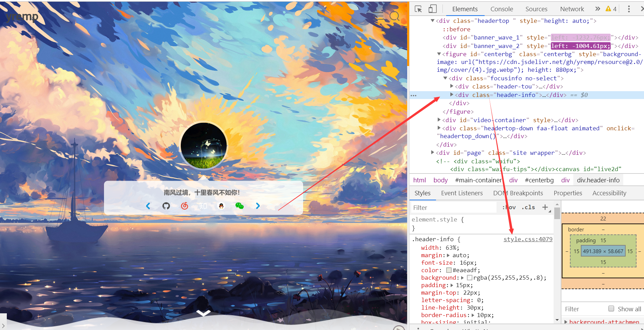644x330 pixels.
Task: Open the DevTools warnings indicator showing 4
Action: (x=611, y=9)
